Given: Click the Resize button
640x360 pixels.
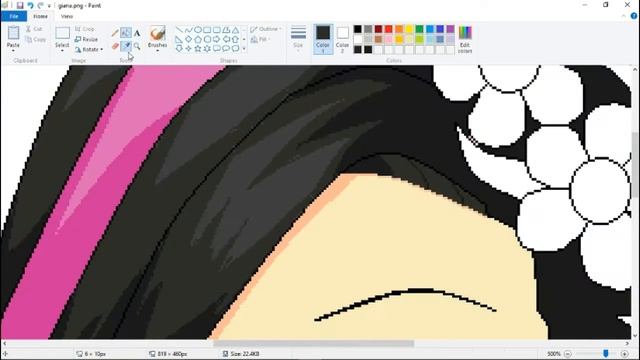Looking at the screenshot, I should coord(87,39).
